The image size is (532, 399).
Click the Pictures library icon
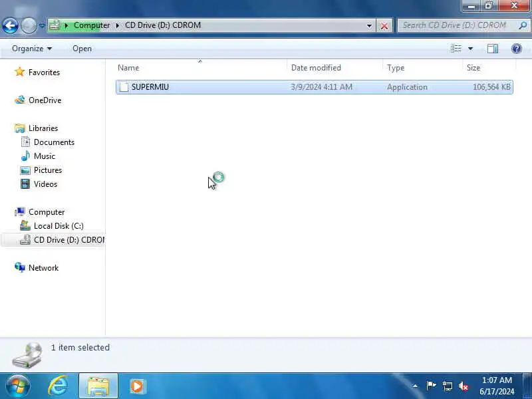pos(25,170)
